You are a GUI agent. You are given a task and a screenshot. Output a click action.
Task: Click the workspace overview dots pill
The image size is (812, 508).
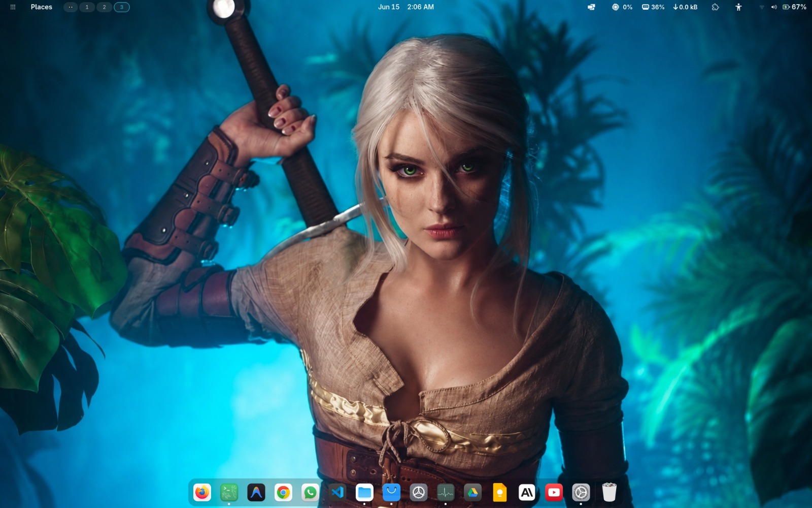tap(71, 7)
